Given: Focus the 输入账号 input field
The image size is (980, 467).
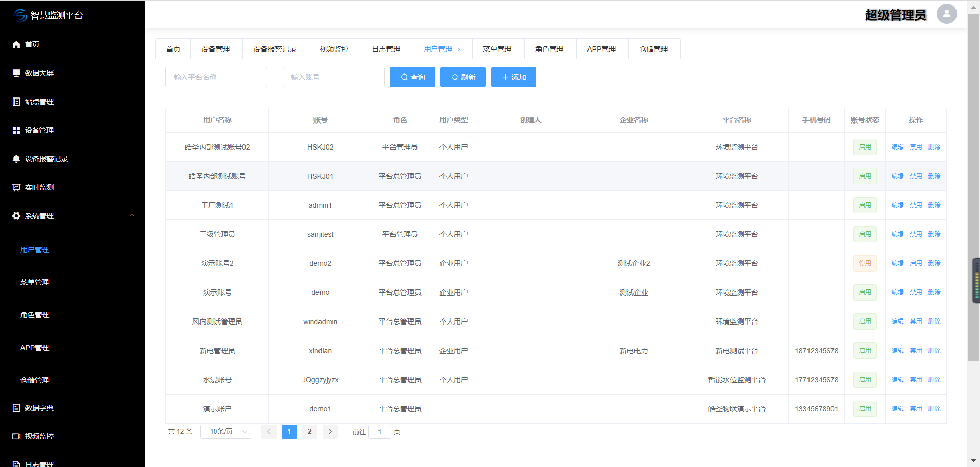Looking at the screenshot, I should (x=334, y=77).
